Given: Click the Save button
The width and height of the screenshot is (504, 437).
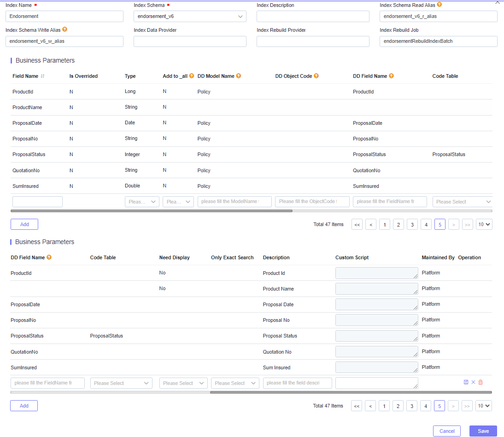Looking at the screenshot, I should [483, 431].
